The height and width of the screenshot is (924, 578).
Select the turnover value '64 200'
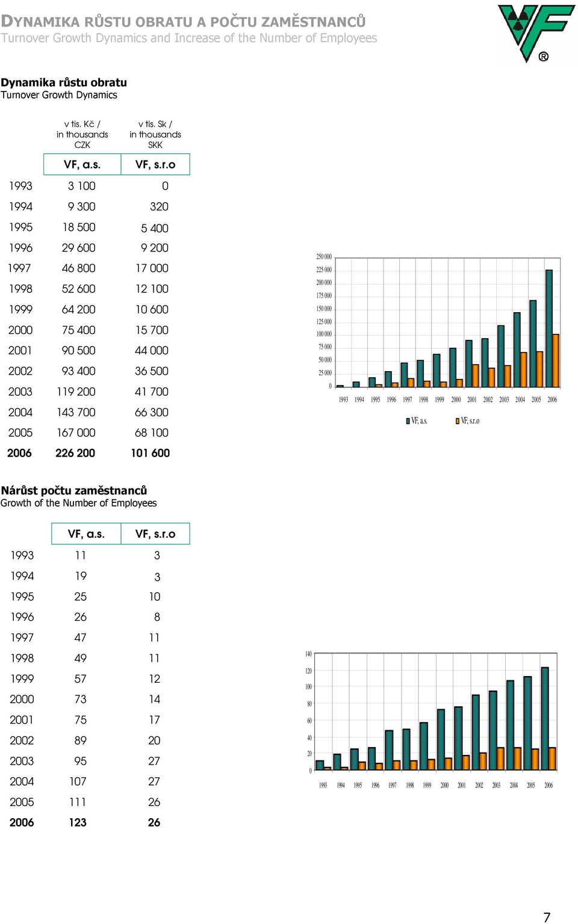click(79, 309)
